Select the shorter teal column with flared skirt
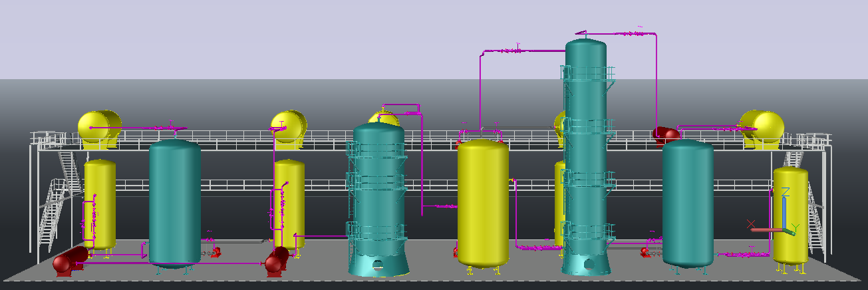Screen dimensions: 868x290 (378, 200)
